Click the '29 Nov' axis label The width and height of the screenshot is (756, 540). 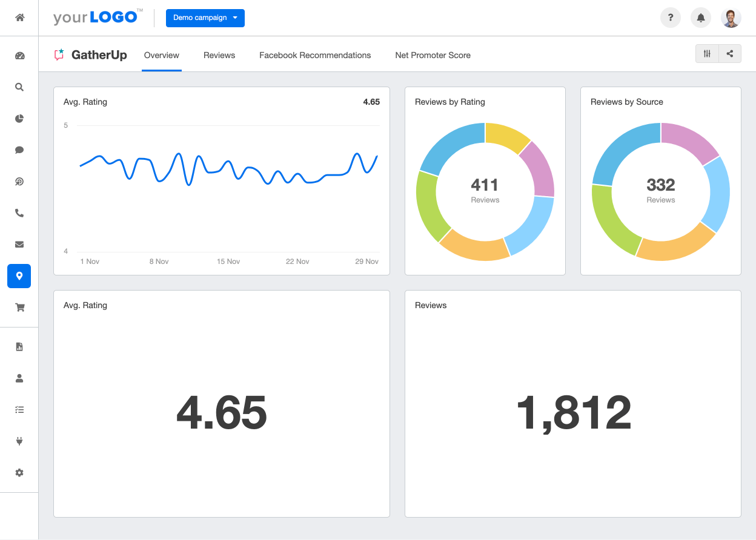coord(367,262)
